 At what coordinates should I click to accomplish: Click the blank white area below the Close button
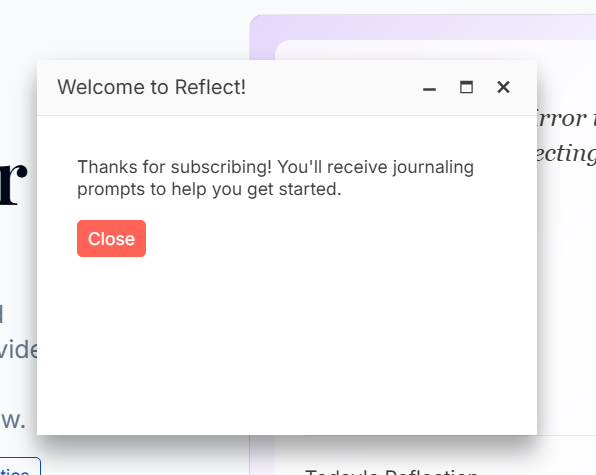pyautogui.click(x=287, y=342)
